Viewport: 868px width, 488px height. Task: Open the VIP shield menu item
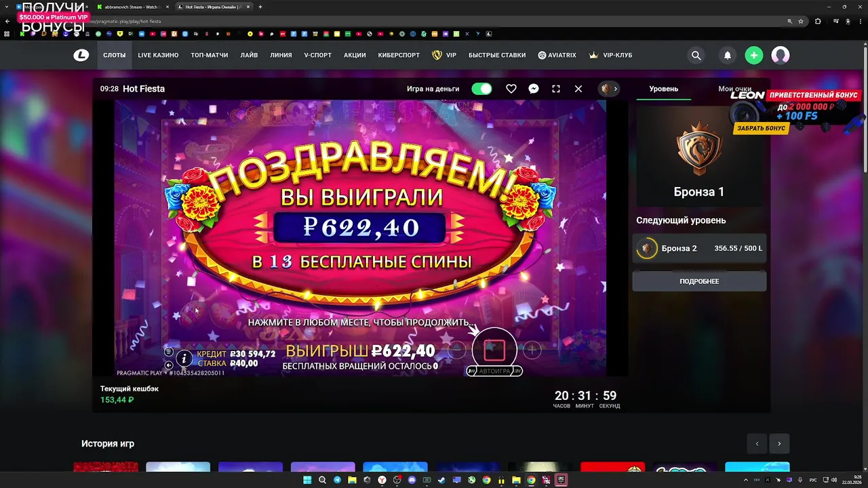click(x=444, y=56)
